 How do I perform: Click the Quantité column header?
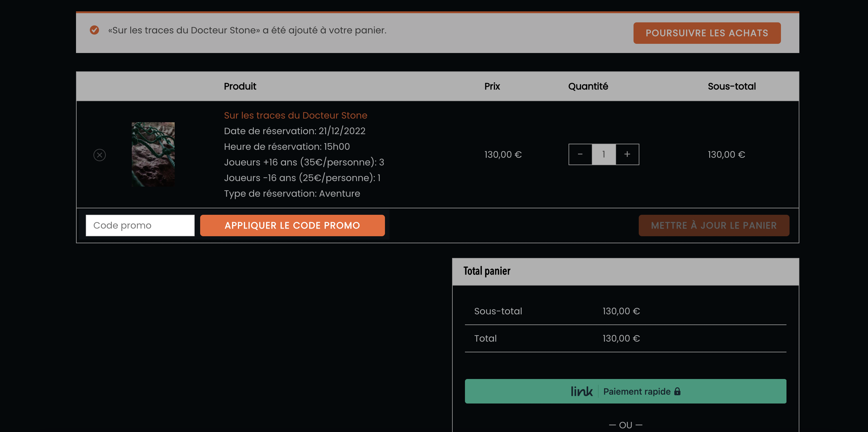(588, 86)
